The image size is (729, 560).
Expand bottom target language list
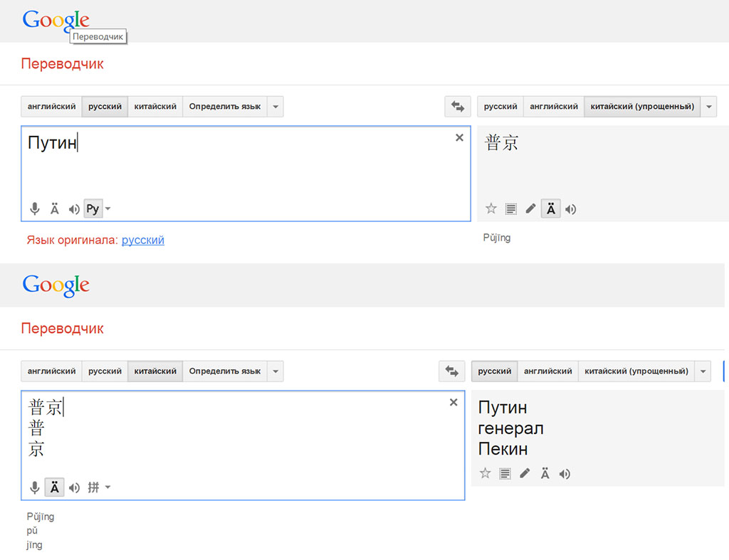(703, 371)
